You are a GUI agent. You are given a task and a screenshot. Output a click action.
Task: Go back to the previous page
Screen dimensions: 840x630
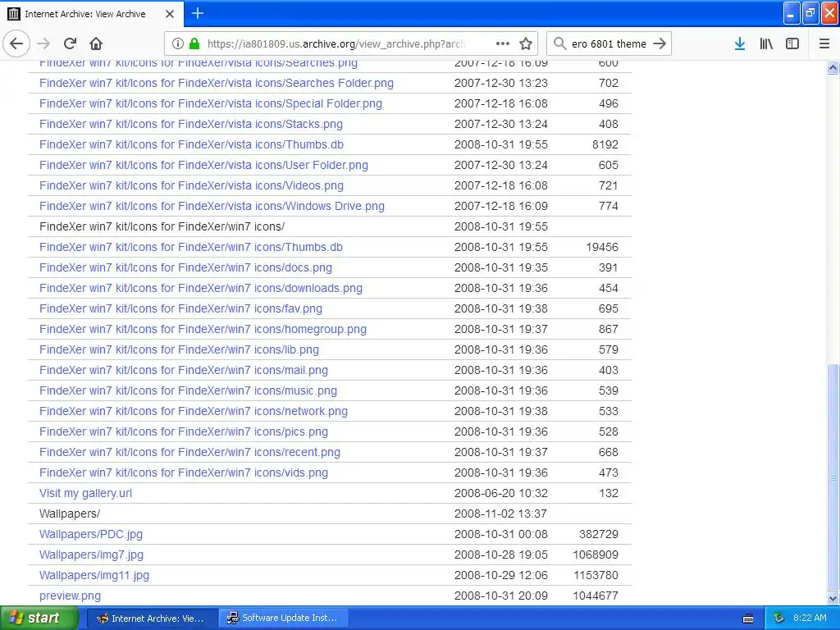[x=16, y=43]
